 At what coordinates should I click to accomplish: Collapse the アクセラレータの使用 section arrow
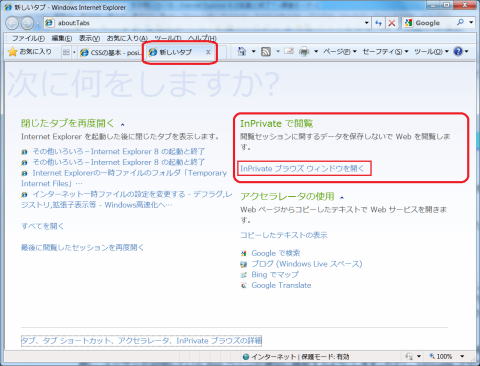point(342,198)
